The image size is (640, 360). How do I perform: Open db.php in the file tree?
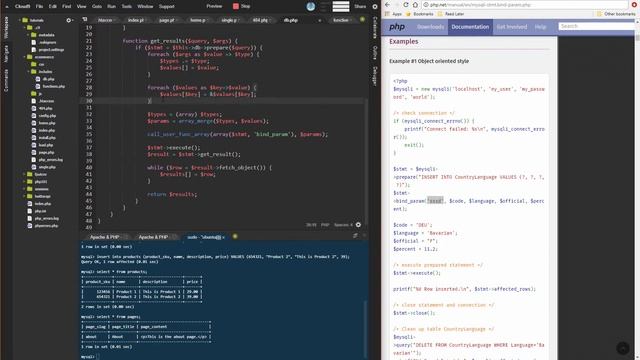pos(49,79)
